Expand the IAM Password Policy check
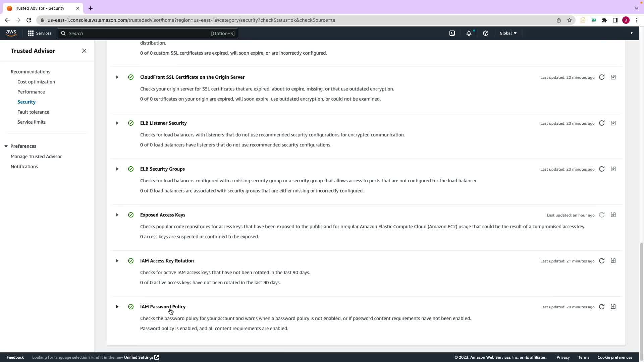The width and height of the screenshot is (644, 362). 117,307
